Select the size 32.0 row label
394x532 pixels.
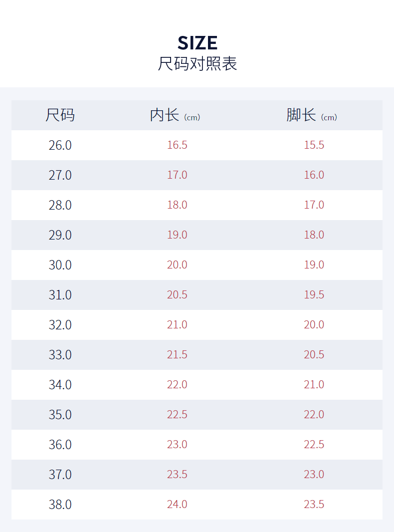(60, 325)
